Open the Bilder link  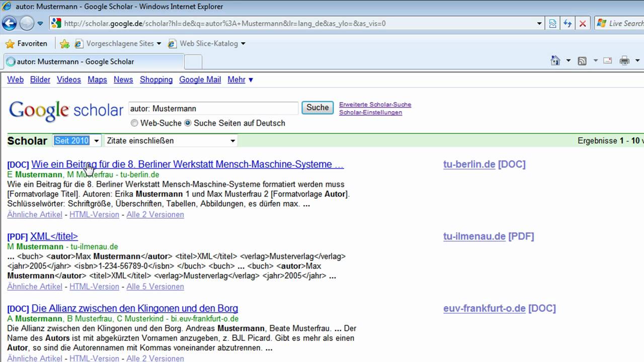(40, 79)
